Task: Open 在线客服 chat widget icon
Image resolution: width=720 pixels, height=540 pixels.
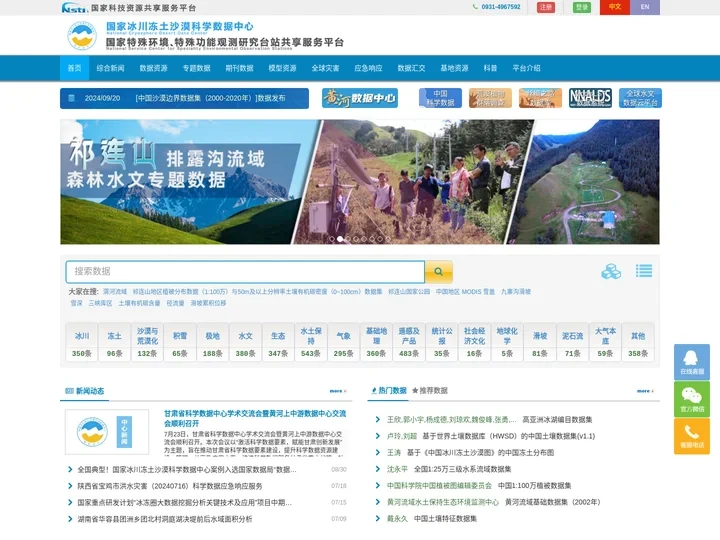Action: 692,362
